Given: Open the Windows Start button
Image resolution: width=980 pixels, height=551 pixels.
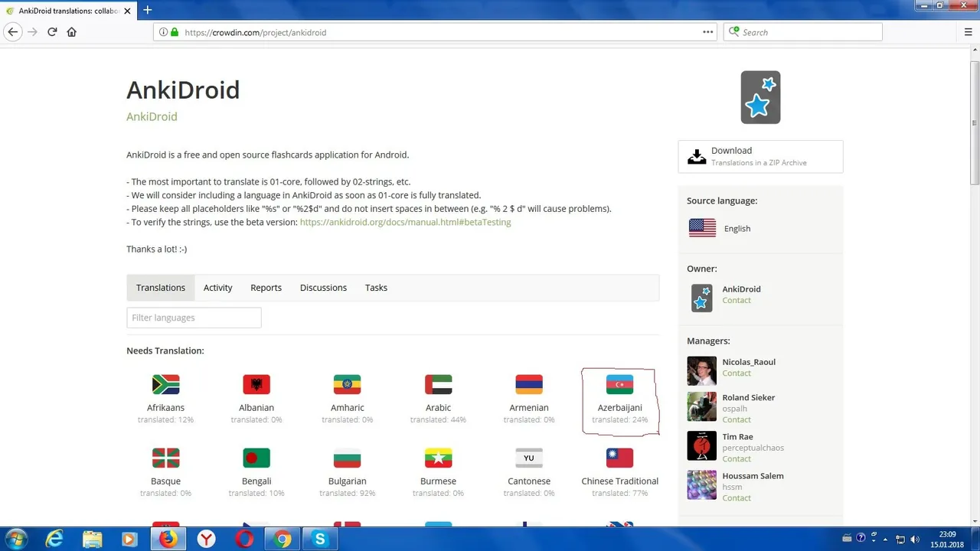Looking at the screenshot, I should click(x=15, y=539).
